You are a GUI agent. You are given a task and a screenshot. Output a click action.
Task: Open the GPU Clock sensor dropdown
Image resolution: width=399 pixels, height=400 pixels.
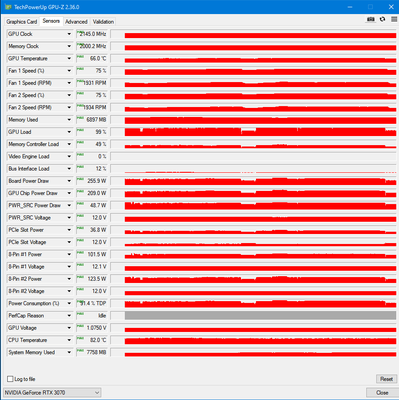[69, 34]
